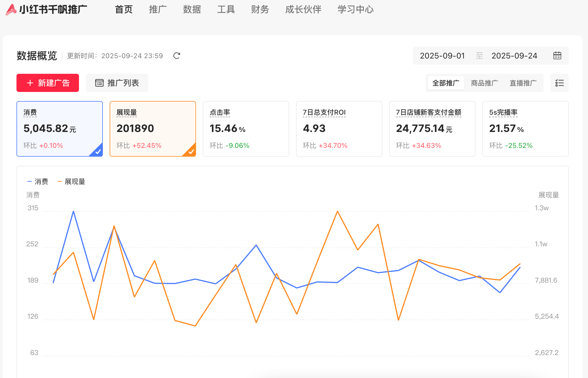Toggle the 7日总支付ROI metric card
588x378 pixels.
pos(339,129)
